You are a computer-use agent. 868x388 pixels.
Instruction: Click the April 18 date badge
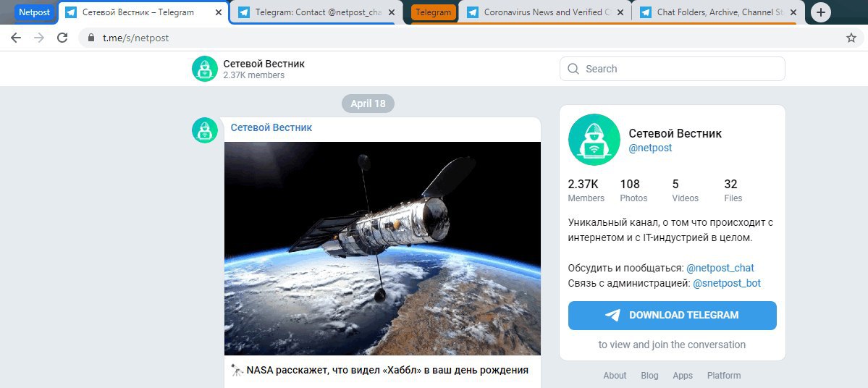(x=368, y=104)
